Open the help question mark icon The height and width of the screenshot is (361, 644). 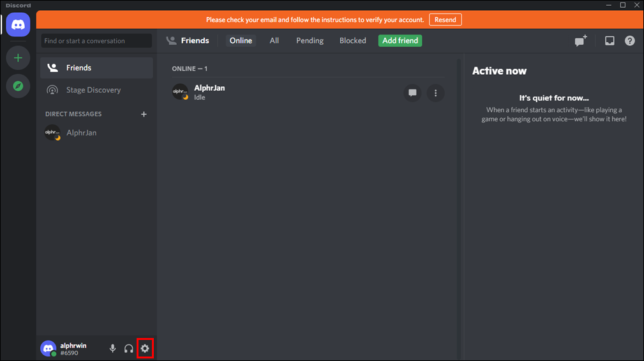coord(629,41)
